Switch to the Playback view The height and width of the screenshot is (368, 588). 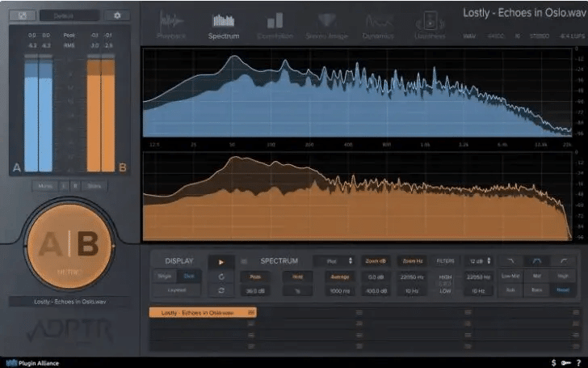coord(171,25)
